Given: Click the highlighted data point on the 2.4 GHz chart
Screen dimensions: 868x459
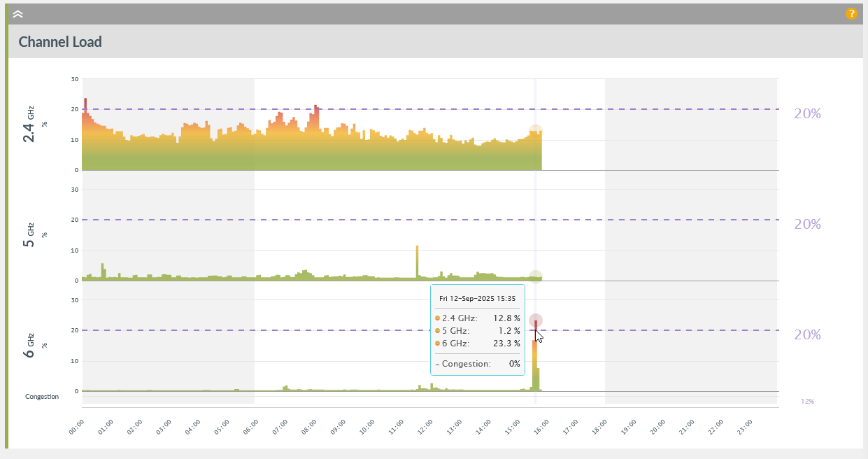Looking at the screenshot, I should point(534,129).
